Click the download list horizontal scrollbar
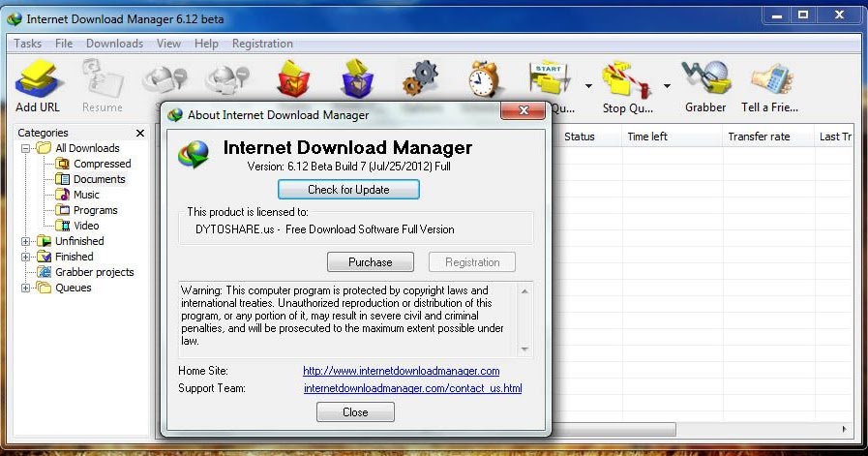The width and height of the screenshot is (868, 456). [614, 429]
